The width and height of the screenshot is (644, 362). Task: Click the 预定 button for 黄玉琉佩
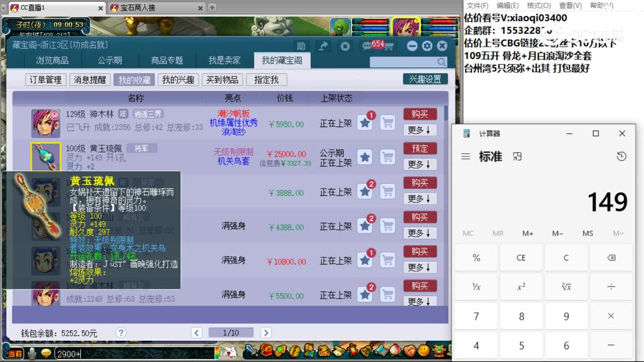coord(420,148)
